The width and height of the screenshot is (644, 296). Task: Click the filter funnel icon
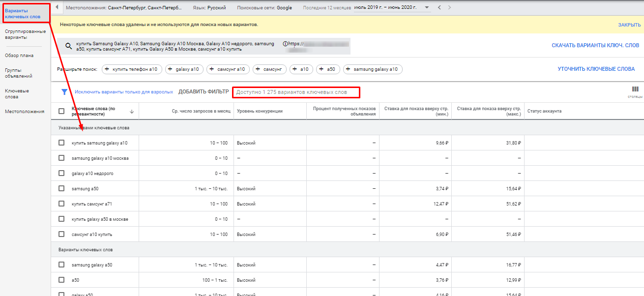point(64,91)
